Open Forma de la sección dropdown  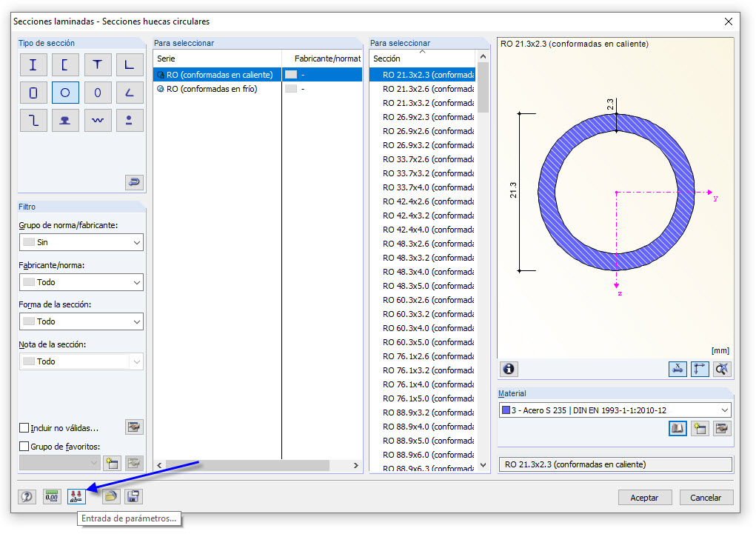pos(81,321)
